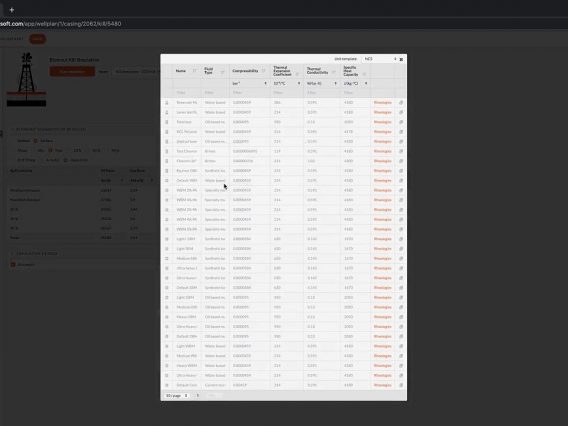Collapse Simulation Status section in background

pyautogui.click(x=13, y=254)
